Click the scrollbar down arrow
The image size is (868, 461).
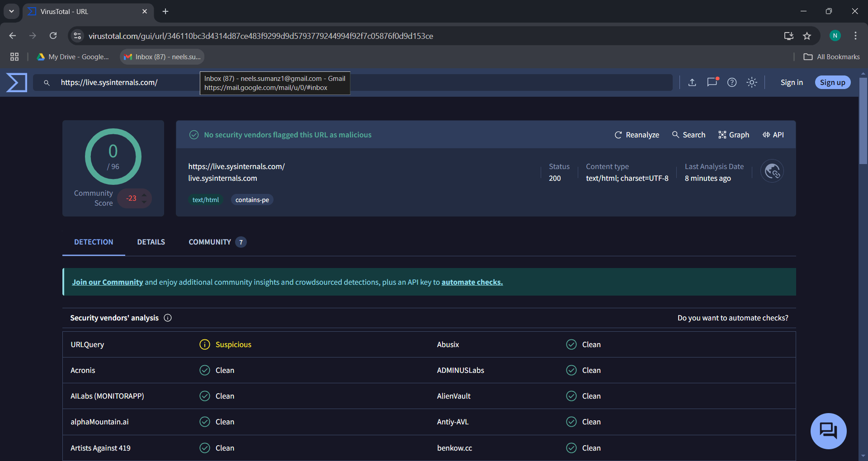point(863,456)
